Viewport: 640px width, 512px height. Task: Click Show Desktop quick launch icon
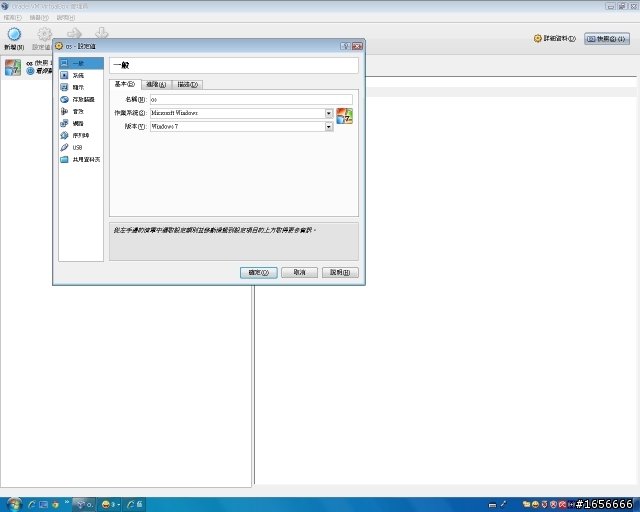[x=44, y=505]
